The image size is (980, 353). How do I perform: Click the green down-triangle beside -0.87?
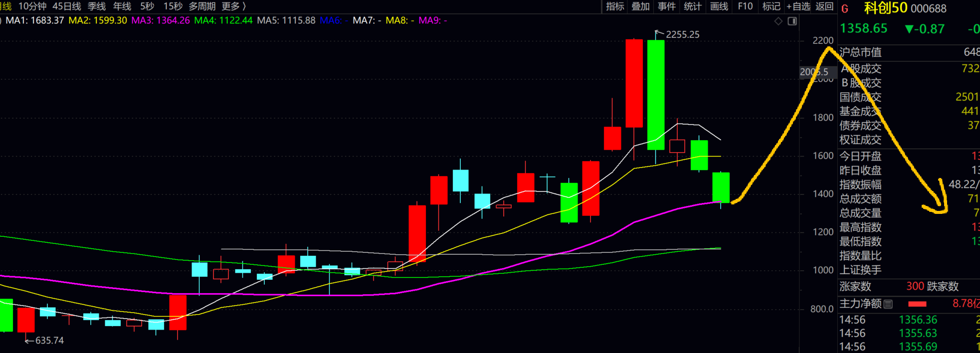coord(909,29)
